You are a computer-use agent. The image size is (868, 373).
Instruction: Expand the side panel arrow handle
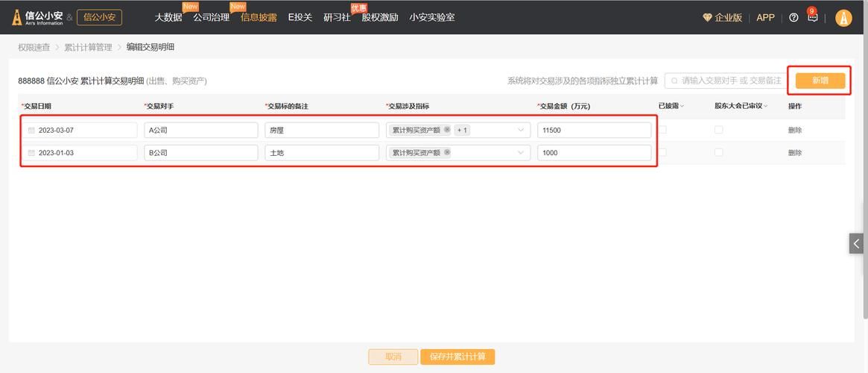click(856, 243)
